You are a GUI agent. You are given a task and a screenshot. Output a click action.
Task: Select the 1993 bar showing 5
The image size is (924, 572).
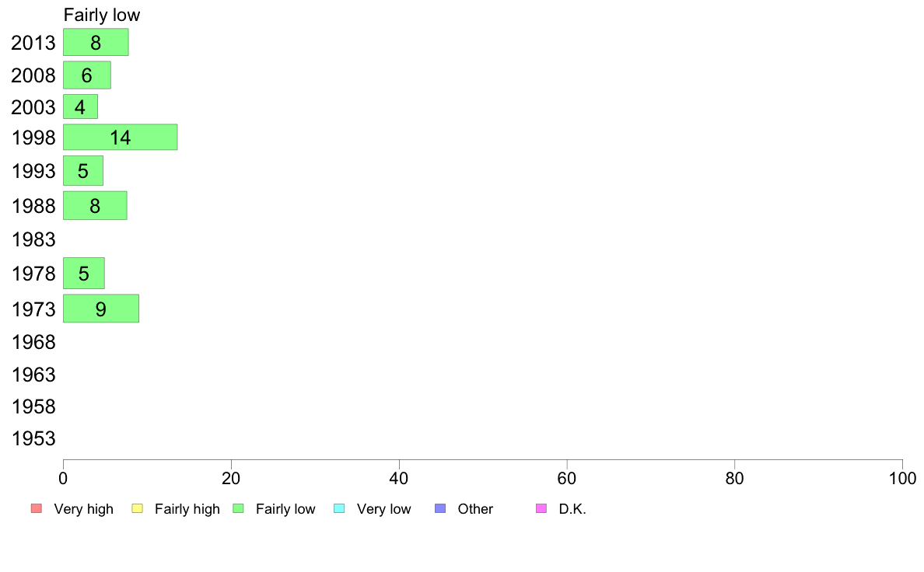click(83, 171)
